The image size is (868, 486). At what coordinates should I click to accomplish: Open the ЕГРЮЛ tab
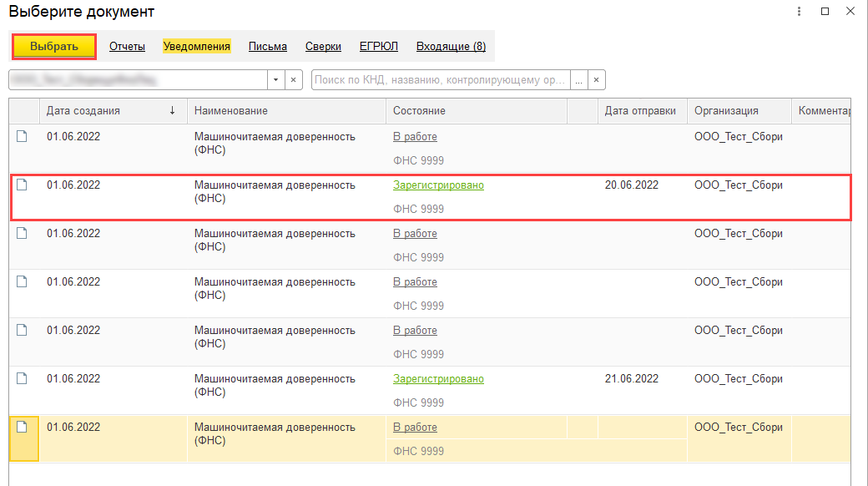[x=379, y=47]
